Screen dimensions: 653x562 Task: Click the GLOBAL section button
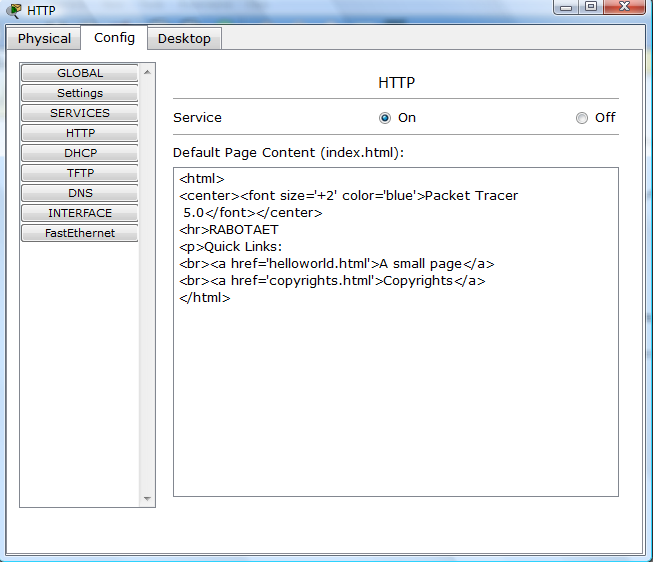coord(80,73)
